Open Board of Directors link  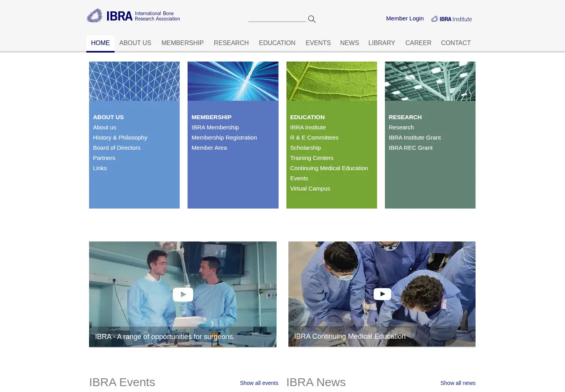117,148
